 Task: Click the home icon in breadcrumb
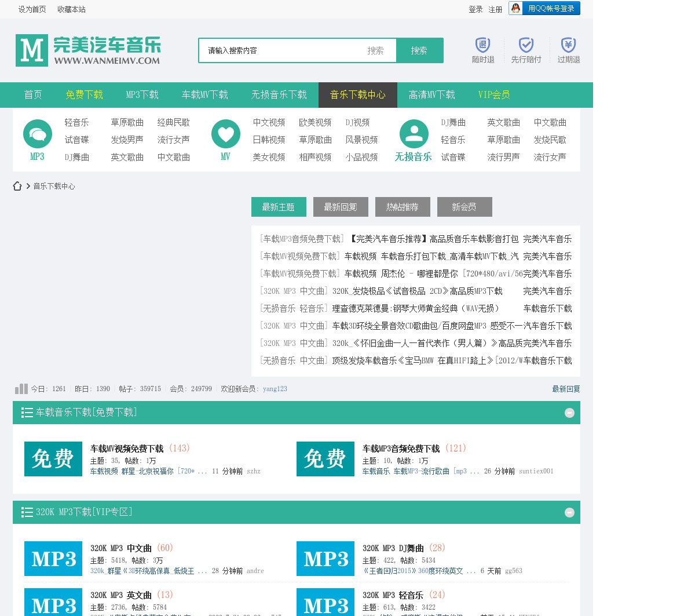click(17, 186)
